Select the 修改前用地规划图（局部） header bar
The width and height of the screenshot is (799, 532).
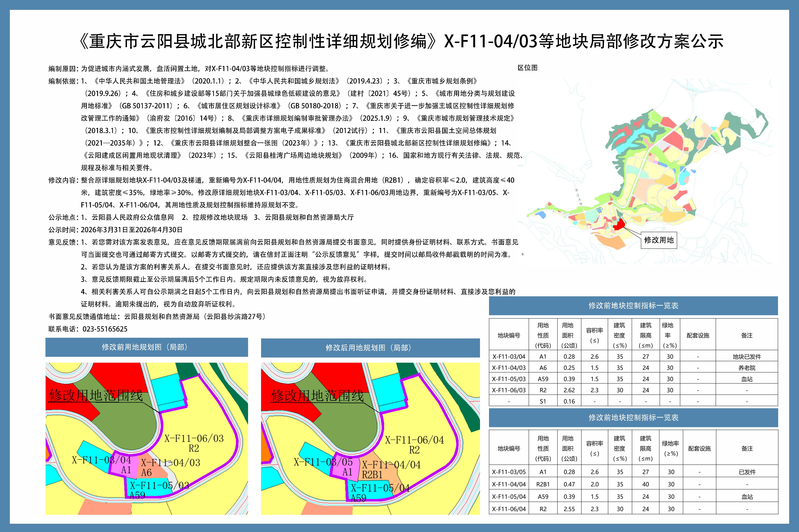click(x=146, y=347)
